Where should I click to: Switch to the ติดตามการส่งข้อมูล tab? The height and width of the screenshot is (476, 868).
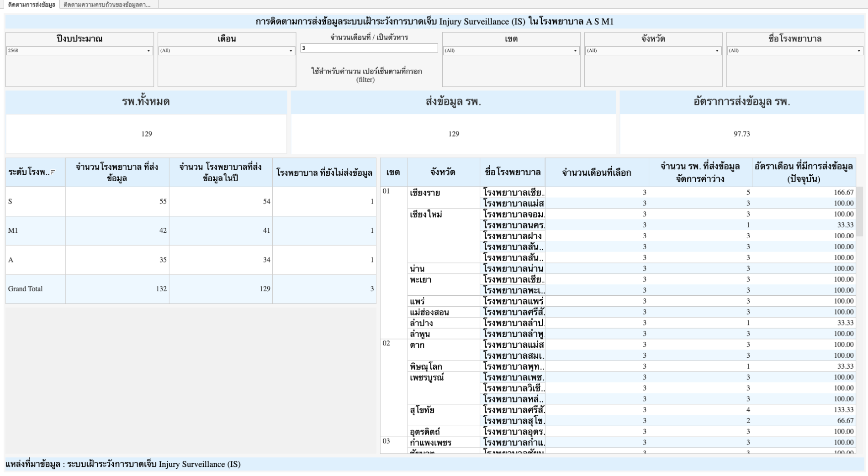click(31, 5)
